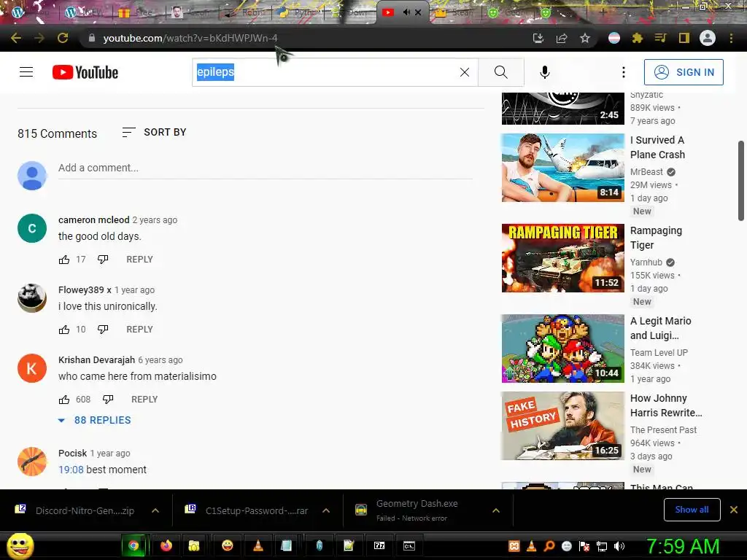This screenshot has height=560, width=747.
Task: Reply to Krishan Devarajah's comment
Action: point(144,400)
